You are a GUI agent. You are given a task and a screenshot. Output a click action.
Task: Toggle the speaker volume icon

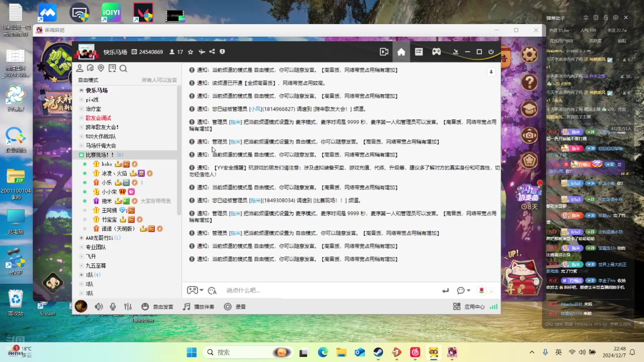[99, 307]
